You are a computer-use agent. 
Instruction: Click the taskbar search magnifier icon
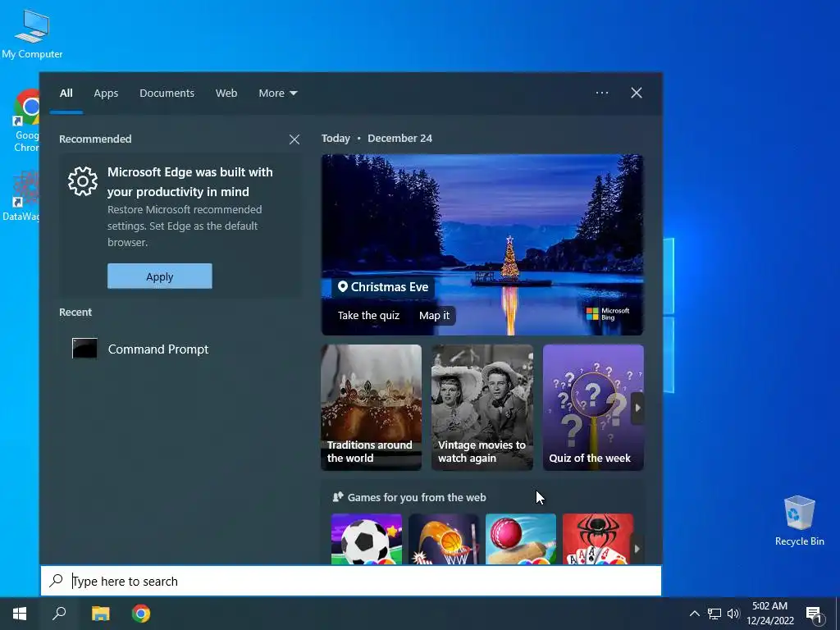[59, 614]
